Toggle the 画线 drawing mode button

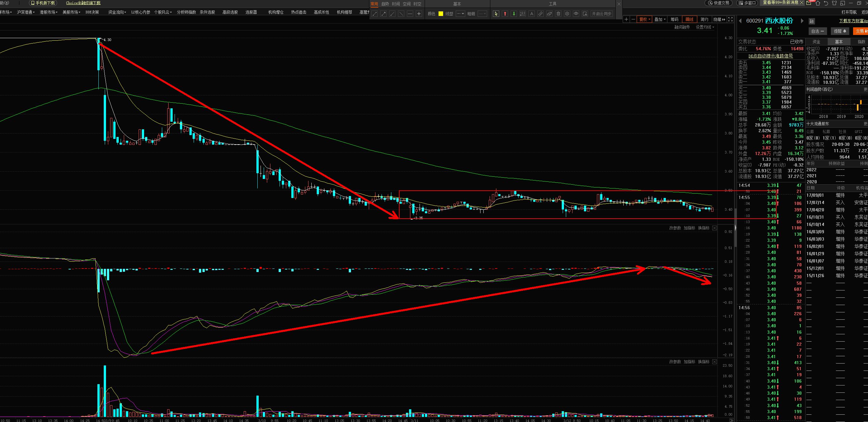[x=689, y=20]
